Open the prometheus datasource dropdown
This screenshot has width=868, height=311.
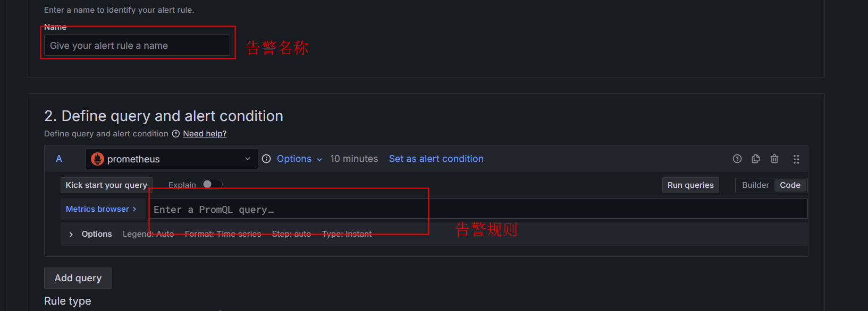click(247, 158)
